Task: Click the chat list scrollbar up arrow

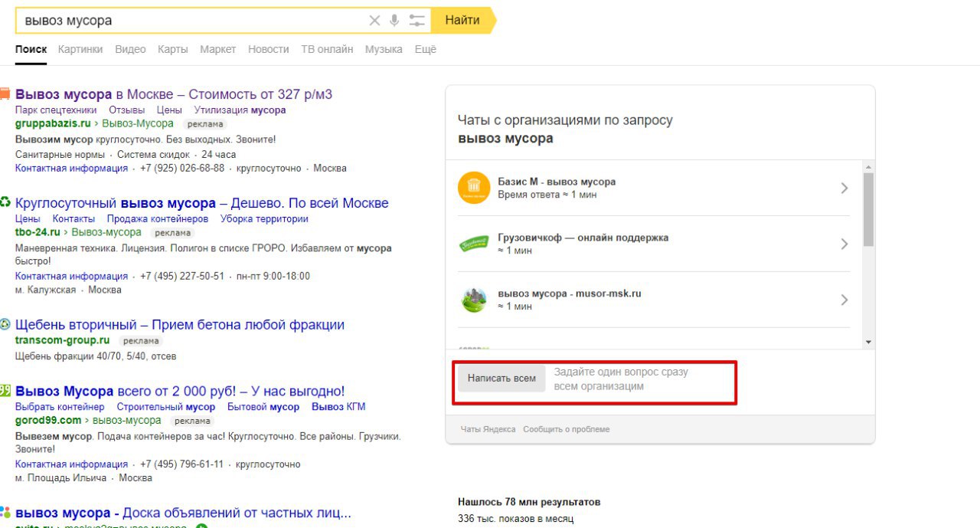Action: click(x=868, y=166)
